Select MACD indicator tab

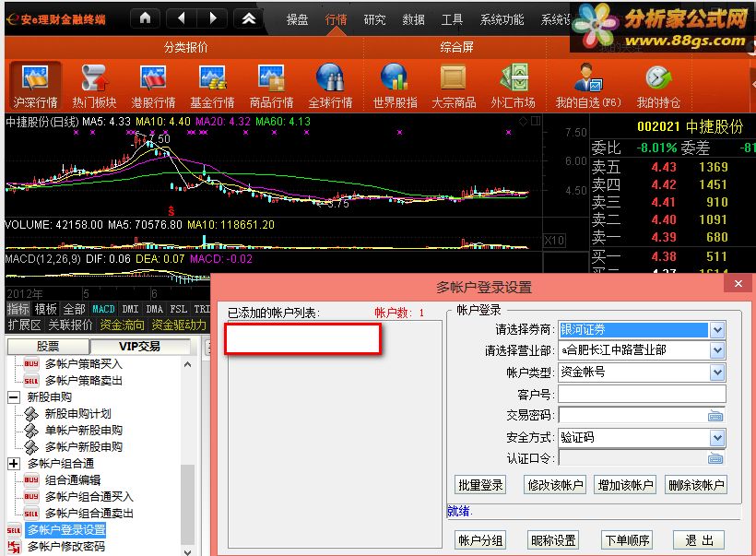point(103,309)
